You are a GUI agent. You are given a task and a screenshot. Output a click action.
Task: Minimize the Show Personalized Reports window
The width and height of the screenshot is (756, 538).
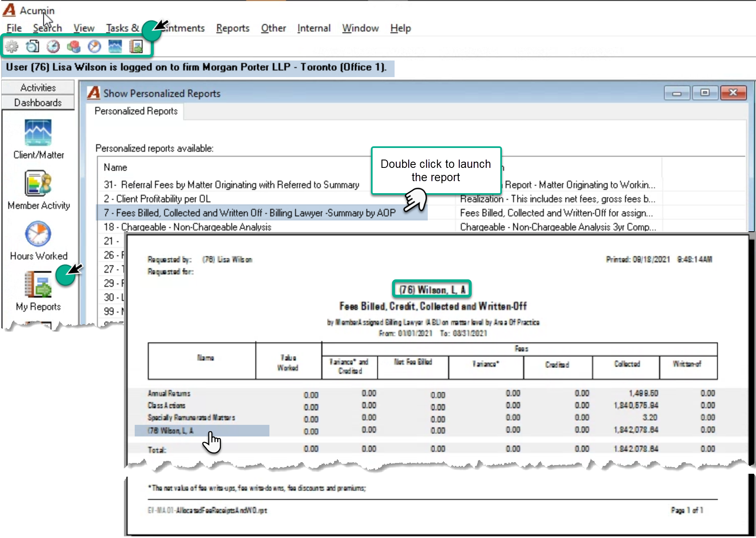click(677, 93)
